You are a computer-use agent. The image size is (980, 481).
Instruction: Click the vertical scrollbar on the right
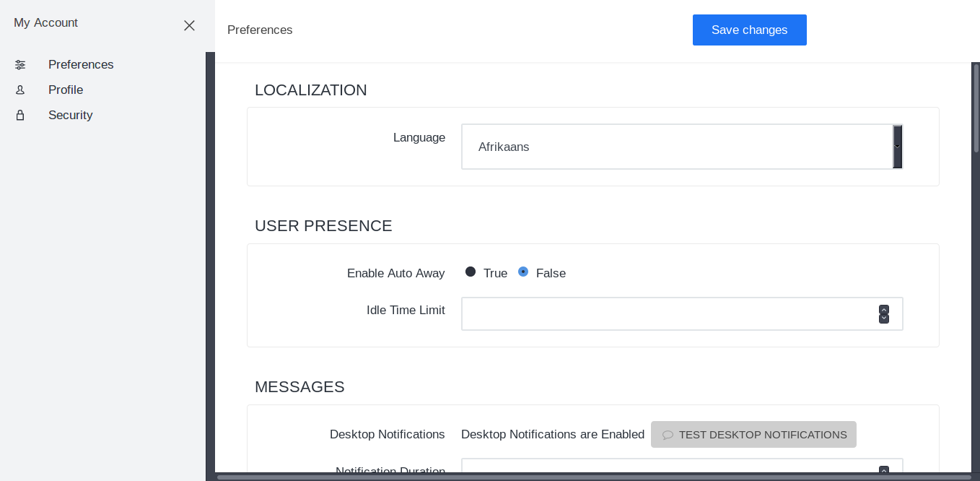point(976,108)
